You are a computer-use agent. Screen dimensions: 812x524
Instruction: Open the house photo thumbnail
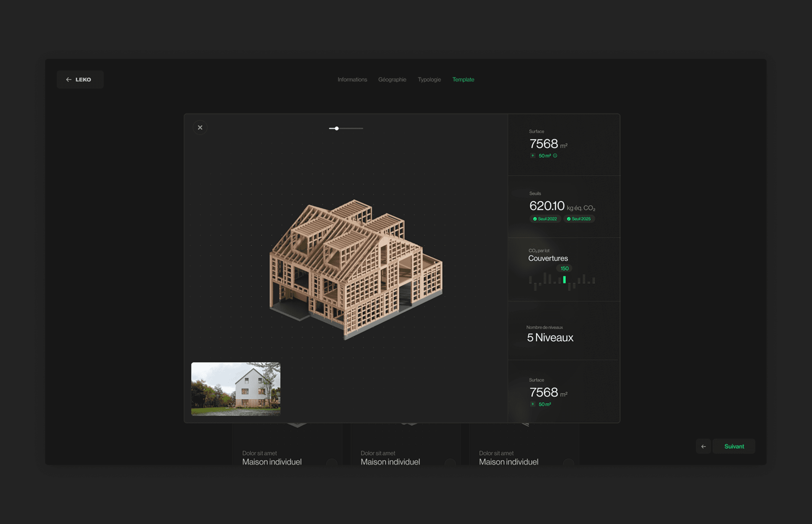point(236,389)
